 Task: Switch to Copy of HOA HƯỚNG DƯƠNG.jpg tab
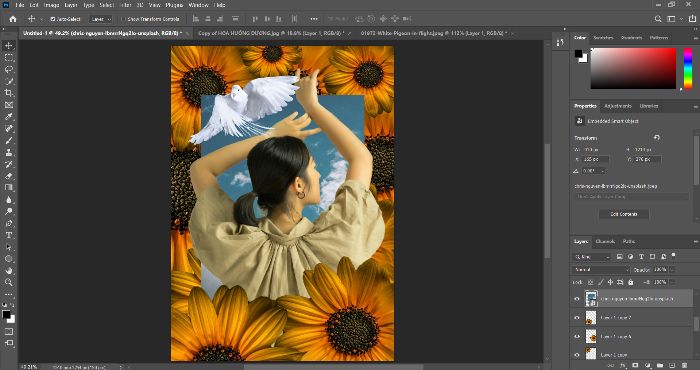pyautogui.click(x=271, y=33)
